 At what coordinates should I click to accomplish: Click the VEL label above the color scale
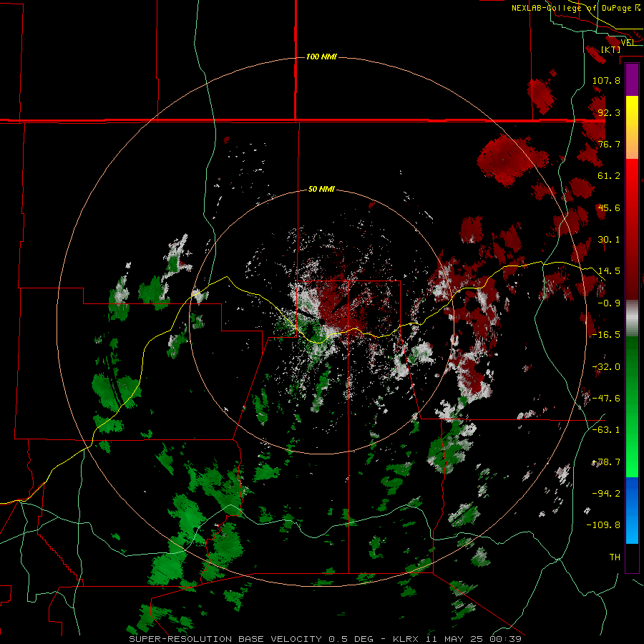(627, 42)
